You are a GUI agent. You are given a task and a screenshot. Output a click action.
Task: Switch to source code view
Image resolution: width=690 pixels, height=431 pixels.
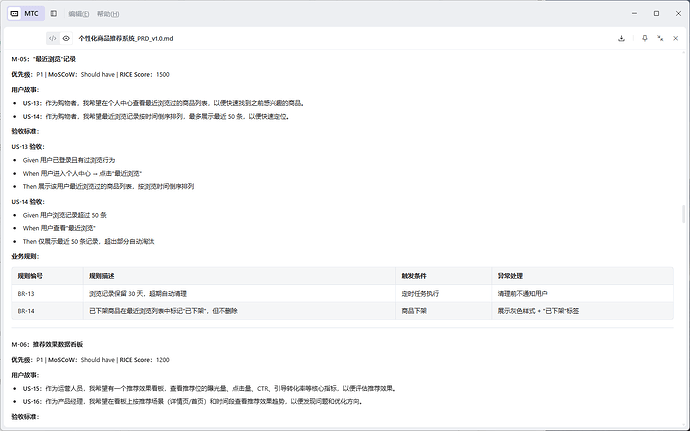click(x=52, y=38)
